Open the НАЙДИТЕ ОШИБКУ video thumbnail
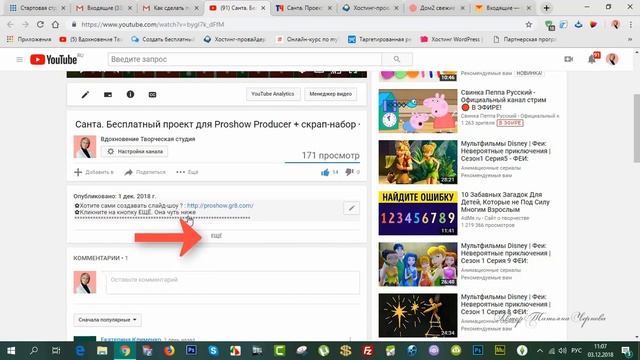Image resolution: width=640 pixels, height=360 pixels. pos(418,213)
